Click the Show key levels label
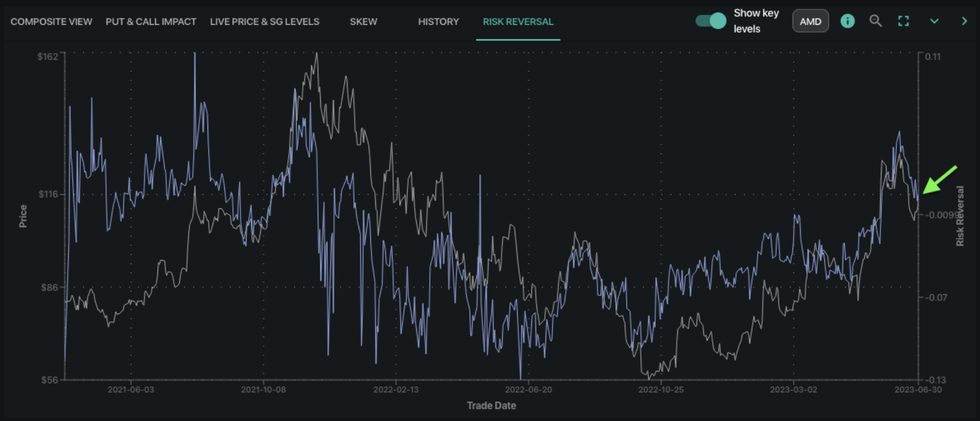 756,21
